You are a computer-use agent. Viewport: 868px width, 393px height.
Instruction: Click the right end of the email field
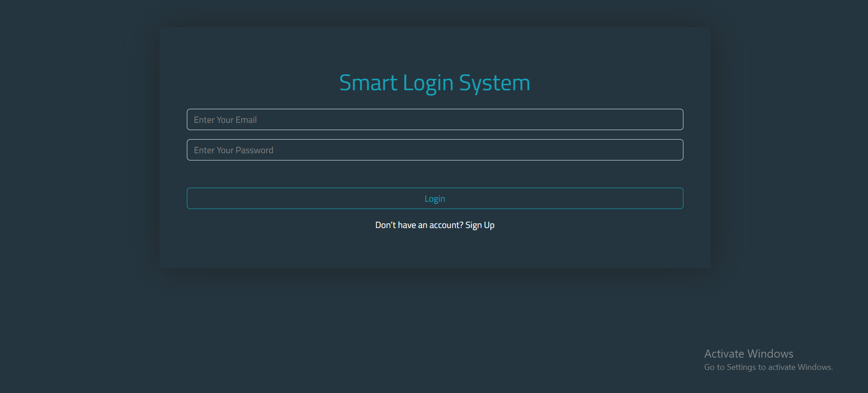(671, 120)
